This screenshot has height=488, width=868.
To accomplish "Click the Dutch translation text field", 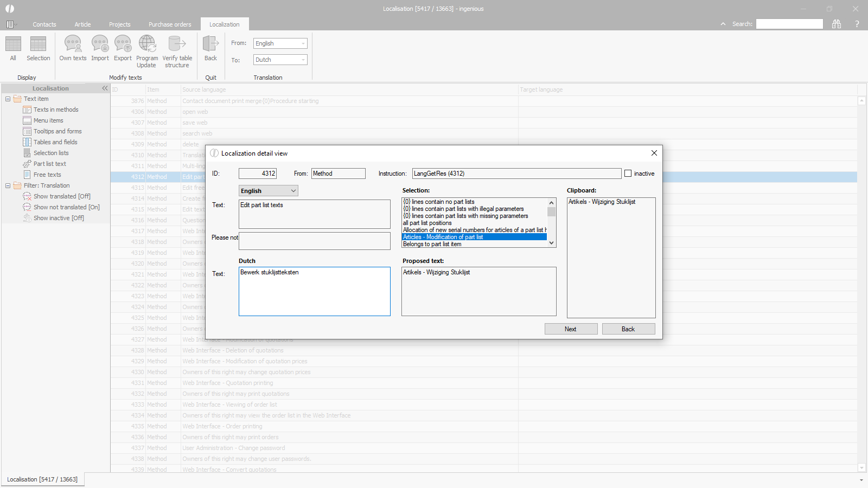I will click(315, 291).
